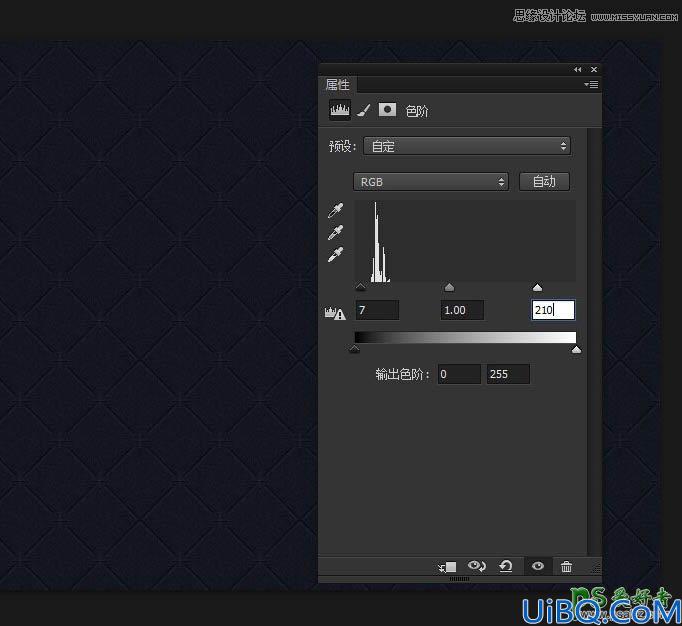
Task: Click the shadow input field showing 7
Action: pyautogui.click(x=377, y=310)
